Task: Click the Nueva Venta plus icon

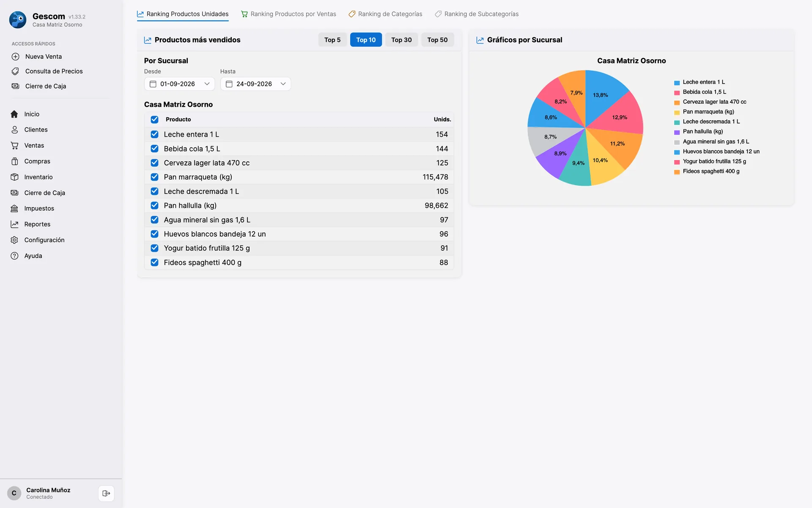Action: 15,57
